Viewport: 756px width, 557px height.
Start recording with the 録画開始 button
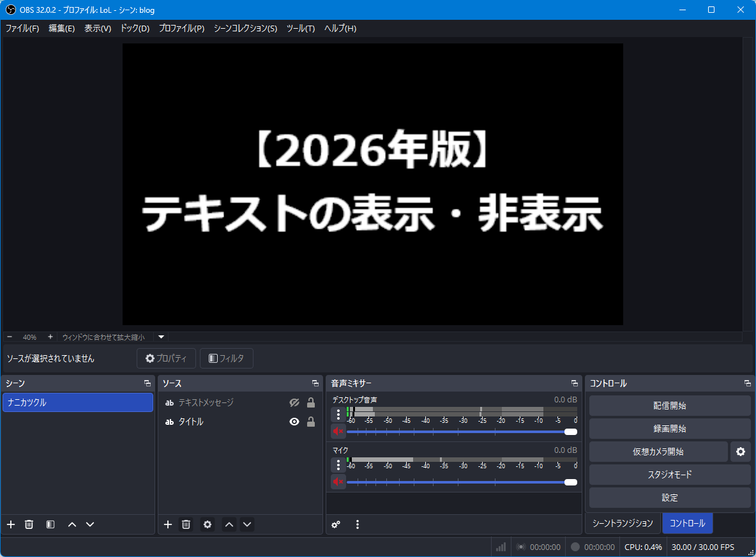669,429
